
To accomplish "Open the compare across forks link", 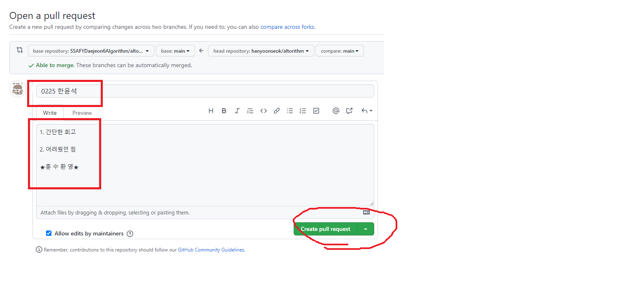I will click(287, 27).
